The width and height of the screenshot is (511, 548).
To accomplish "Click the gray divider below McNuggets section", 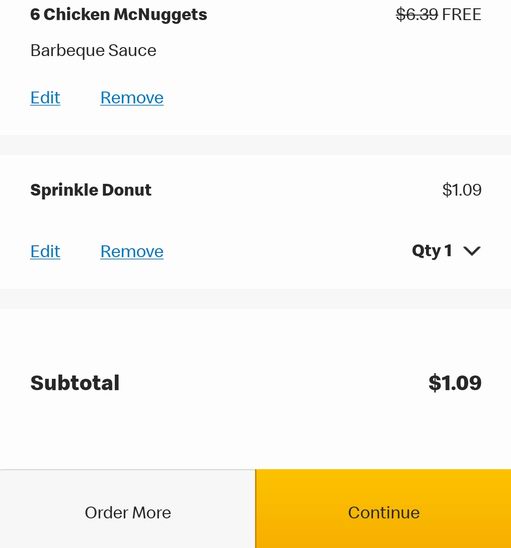I will pyautogui.click(x=256, y=145).
